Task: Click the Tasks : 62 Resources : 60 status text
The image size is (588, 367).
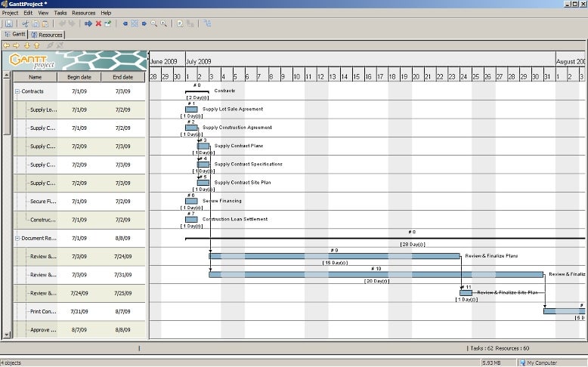Action: click(500, 348)
